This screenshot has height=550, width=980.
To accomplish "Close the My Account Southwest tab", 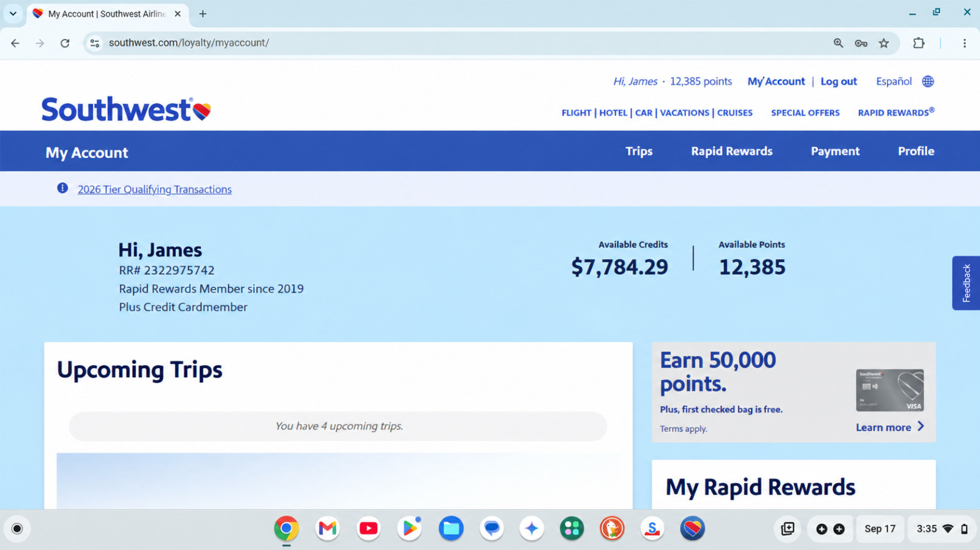I will point(178,13).
